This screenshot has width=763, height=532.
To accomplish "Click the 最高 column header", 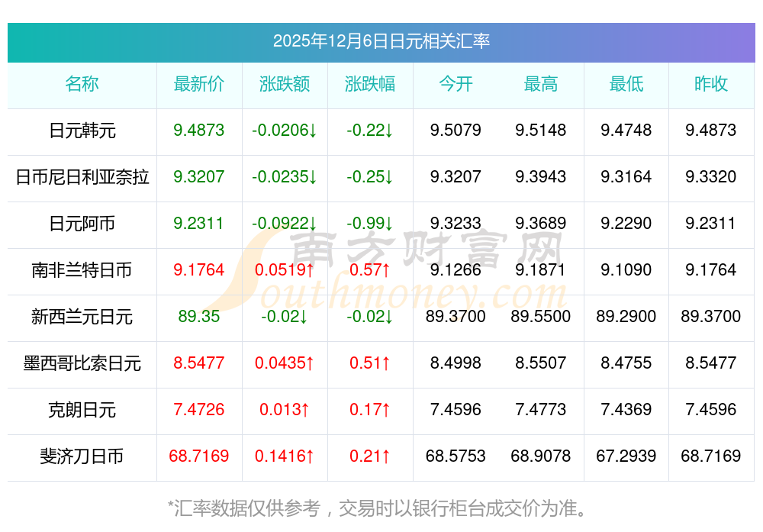I will point(541,84).
